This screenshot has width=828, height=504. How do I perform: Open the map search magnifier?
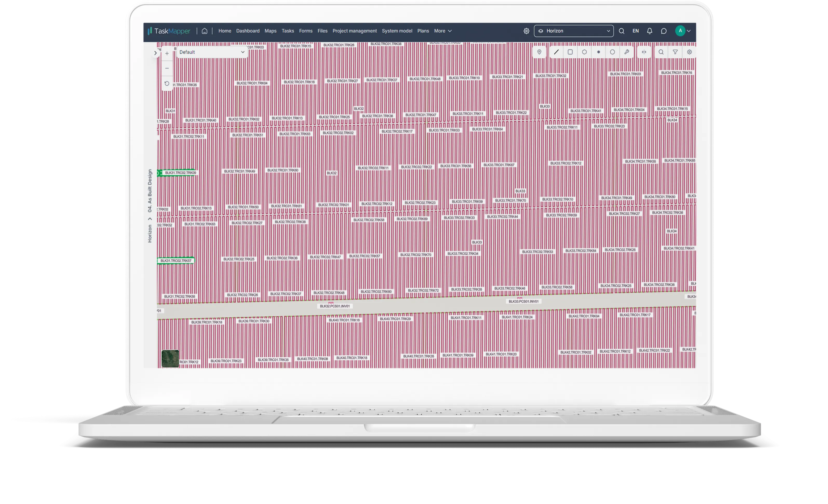click(661, 52)
